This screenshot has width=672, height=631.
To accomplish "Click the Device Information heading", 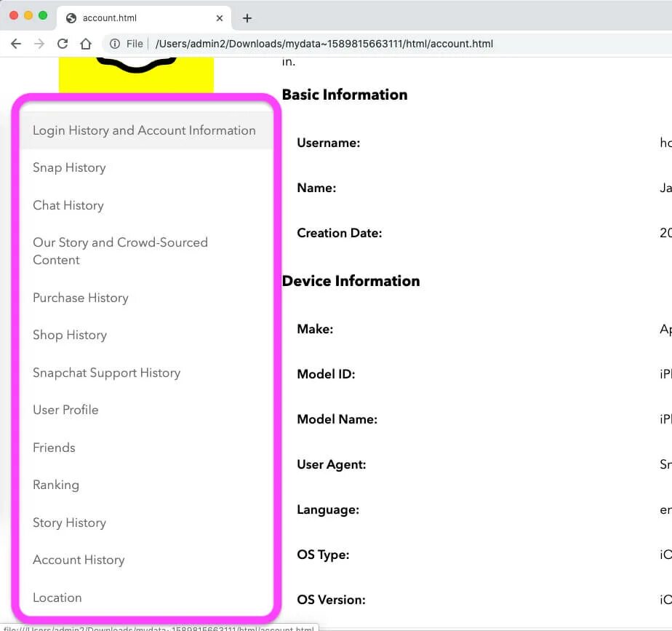I will pos(351,281).
